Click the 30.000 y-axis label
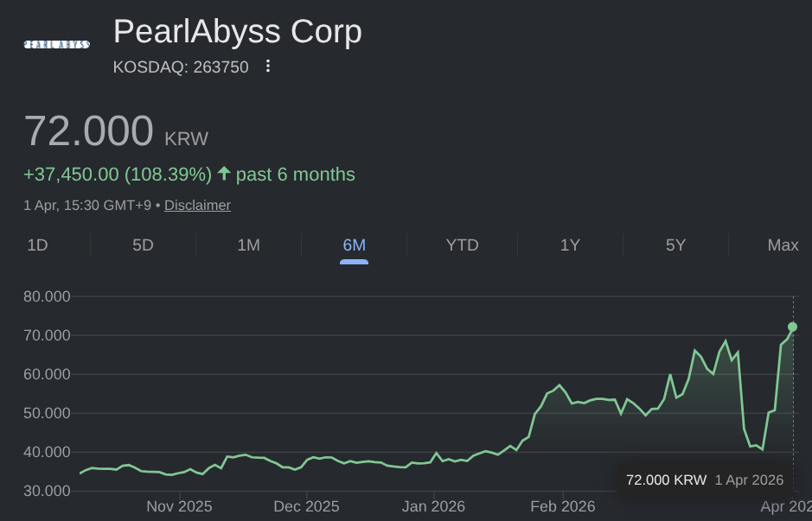Screen dimensions: 812x521 (x=47, y=491)
